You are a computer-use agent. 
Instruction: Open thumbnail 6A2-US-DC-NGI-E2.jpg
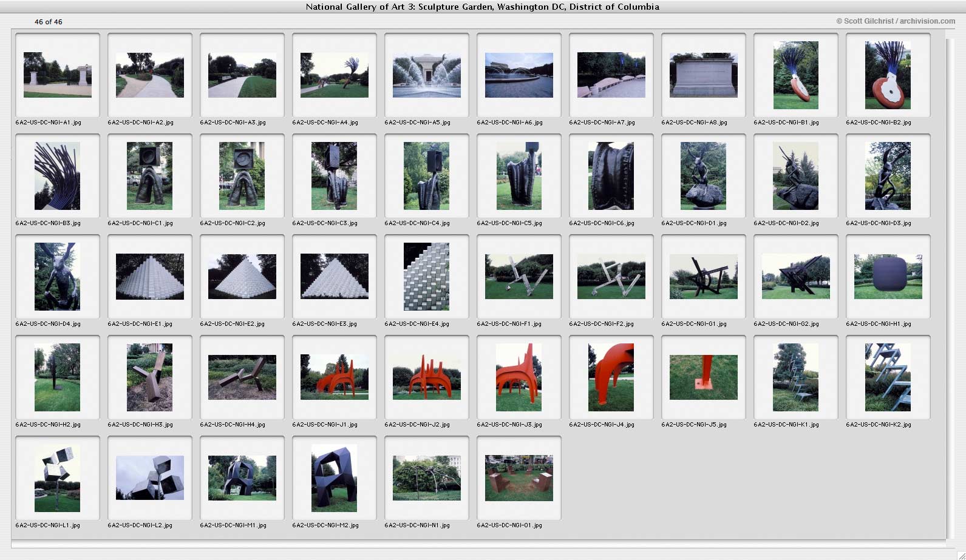242,277
